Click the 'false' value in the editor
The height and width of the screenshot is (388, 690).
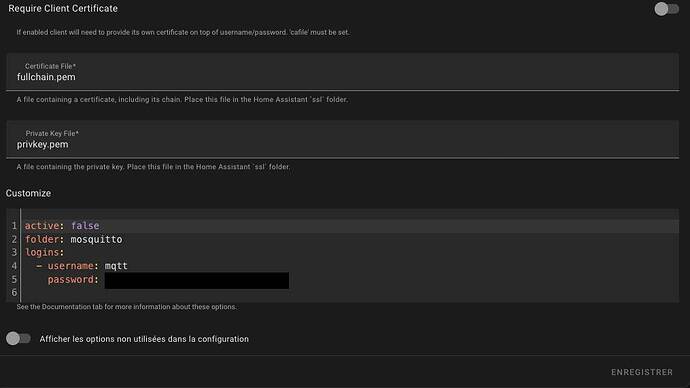point(85,226)
